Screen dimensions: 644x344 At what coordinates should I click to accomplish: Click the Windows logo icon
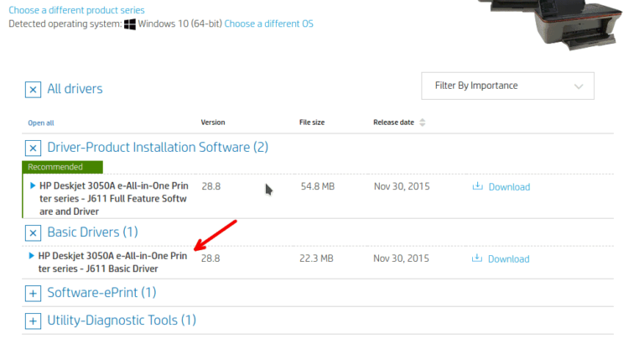(130, 24)
